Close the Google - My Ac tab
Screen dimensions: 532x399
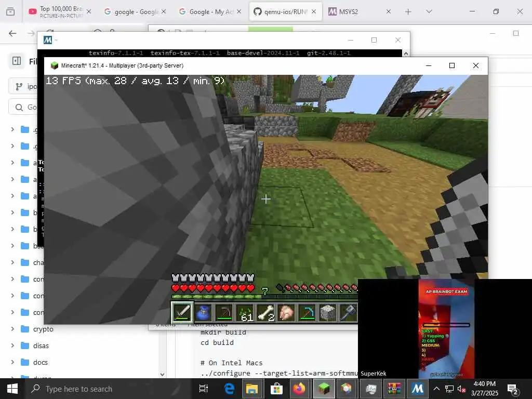(x=239, y=11)
